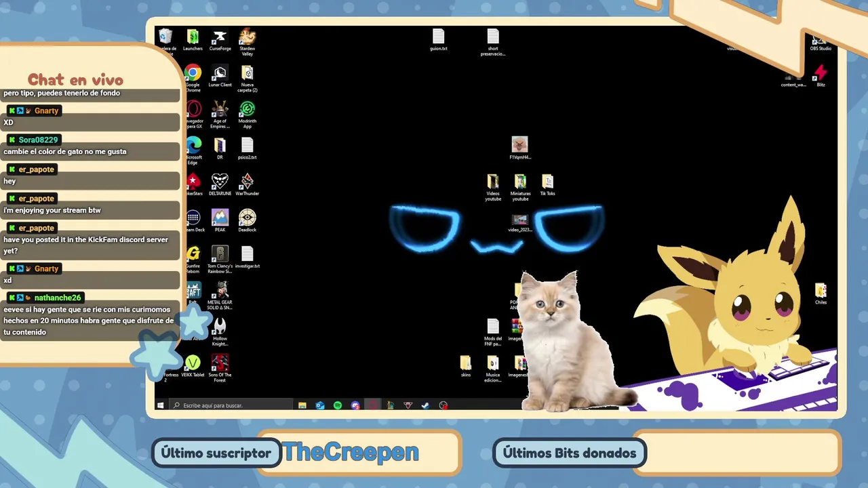This screenshot has width=868, height=488.
Task: Open the DR folder icon
Action: pyautogui.click(x=220, y=148)
